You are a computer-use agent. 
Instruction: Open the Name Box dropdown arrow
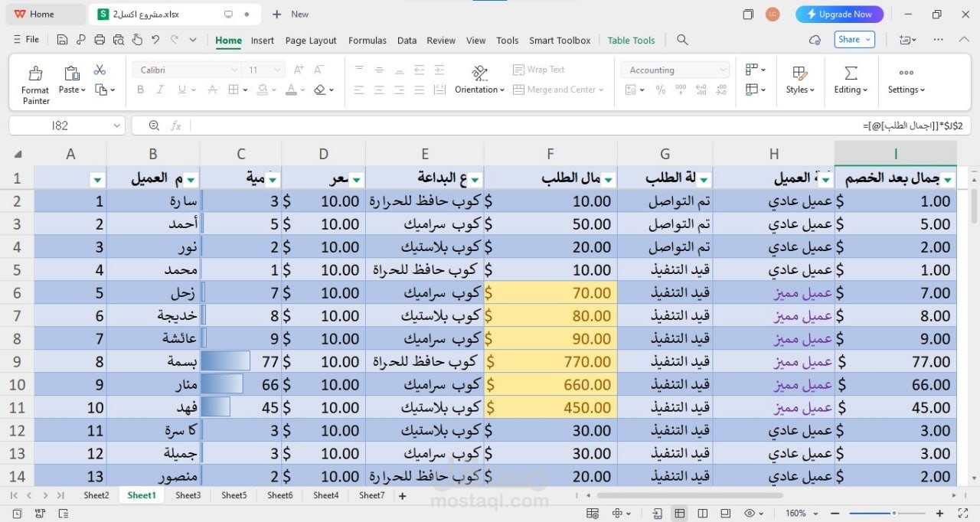[117, 126]
